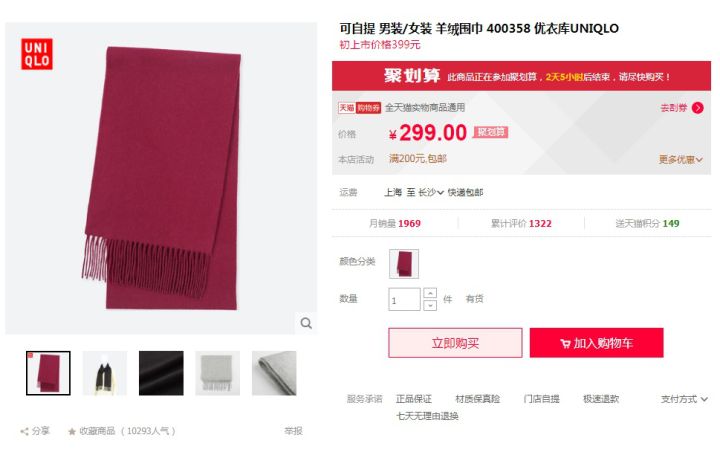Image resolution: width=720 pixels, height=452 pixels.
Task: Select the black scarf model thumbnail
Action: 105,373
